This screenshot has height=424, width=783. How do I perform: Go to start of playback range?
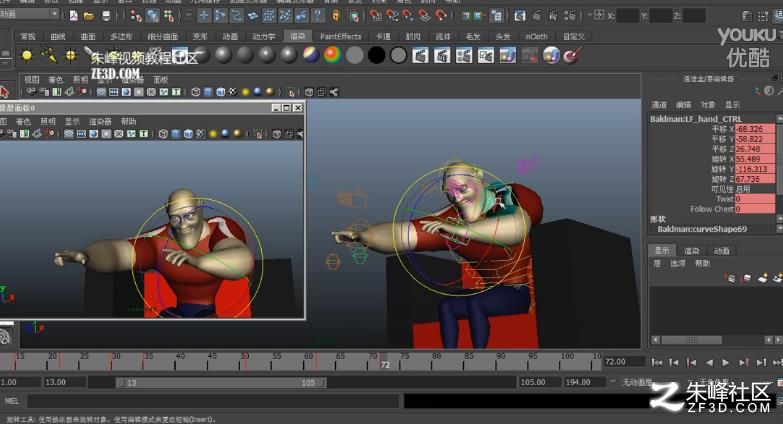pyautogui.click(x=657, y=362)
